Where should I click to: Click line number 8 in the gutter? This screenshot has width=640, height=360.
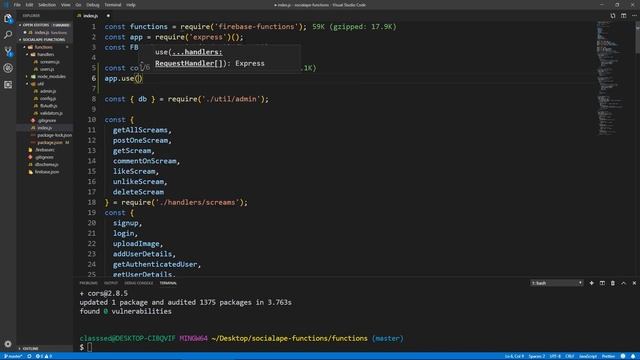(93, 99)
